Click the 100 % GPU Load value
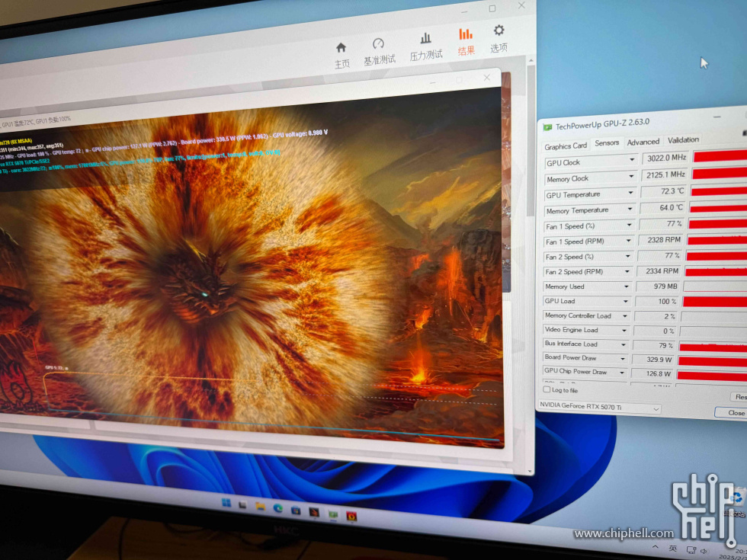 [657, 302]
